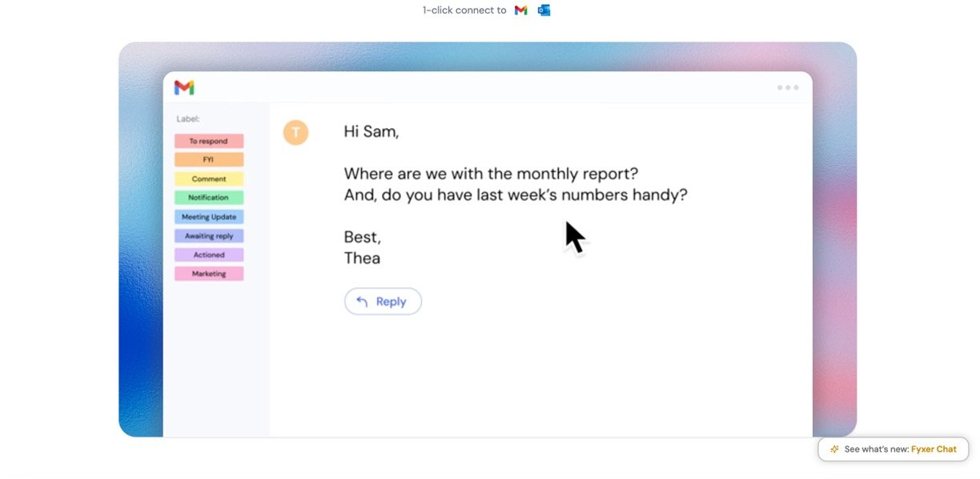
Task: Click the '1-click connect to' text
Action: 464,10
